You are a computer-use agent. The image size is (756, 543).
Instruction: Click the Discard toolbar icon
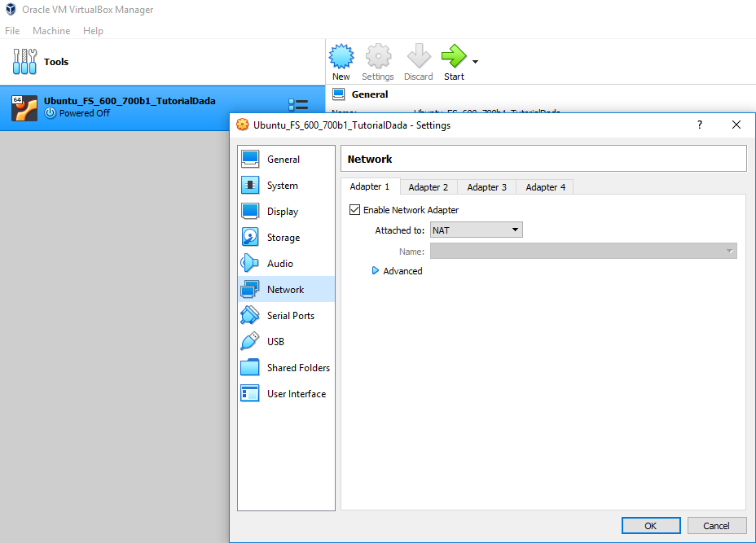coord(419,57)
